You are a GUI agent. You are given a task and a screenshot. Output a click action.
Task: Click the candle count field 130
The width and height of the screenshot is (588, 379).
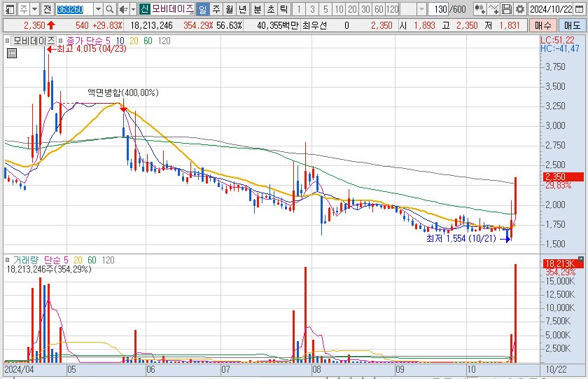click(438, 9)
